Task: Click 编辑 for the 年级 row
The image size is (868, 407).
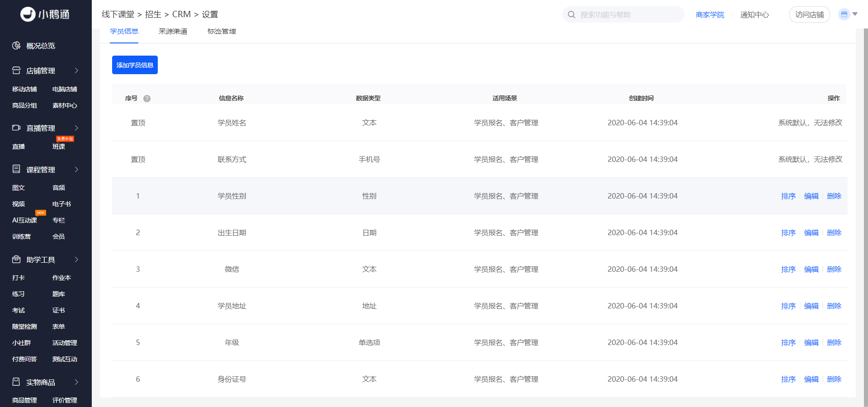Action: pos(811,342)
